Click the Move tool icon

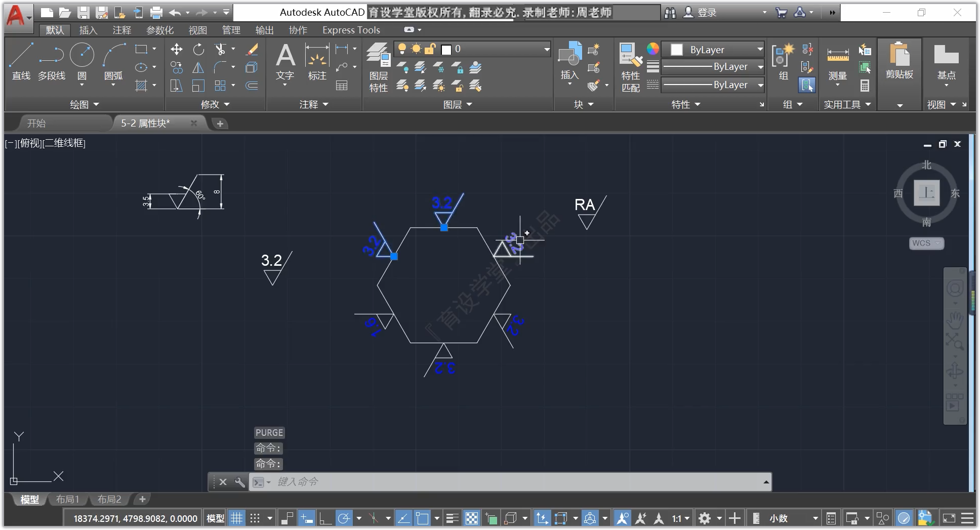[x=176, y=49]
